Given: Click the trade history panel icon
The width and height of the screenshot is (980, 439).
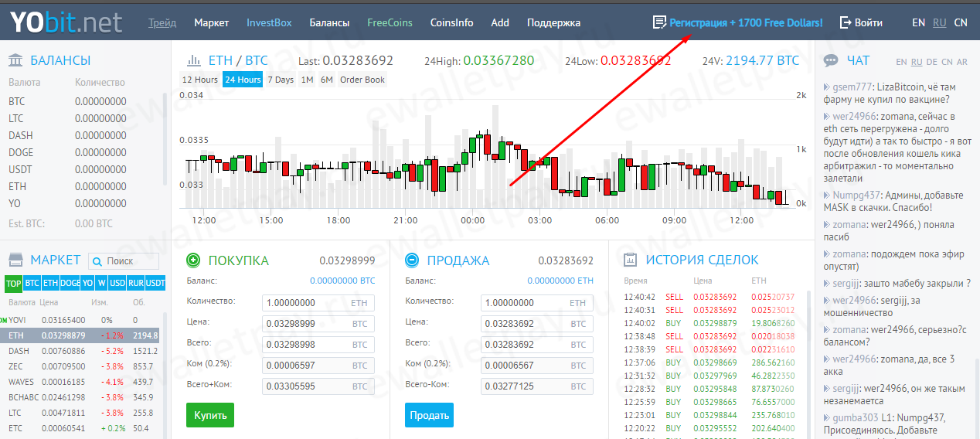Looking at the screenshot, I should pos(630,260).
